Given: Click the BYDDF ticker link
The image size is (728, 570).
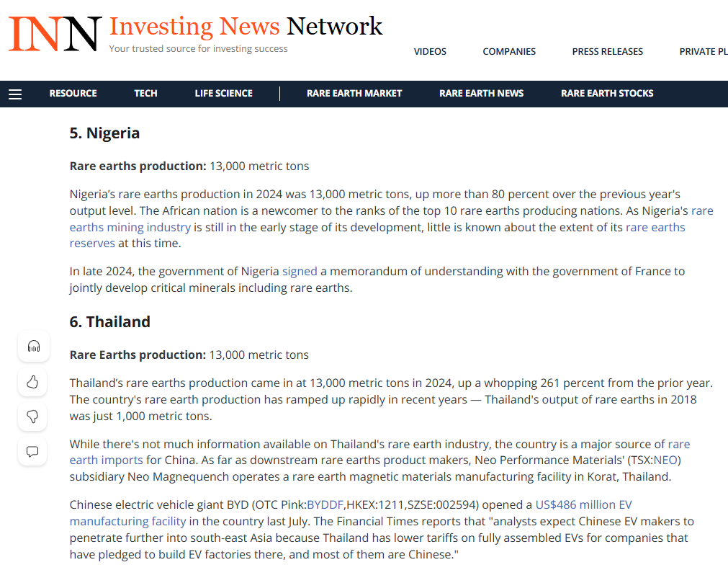Looking at the screenshot, I should [x=325, y=504].
